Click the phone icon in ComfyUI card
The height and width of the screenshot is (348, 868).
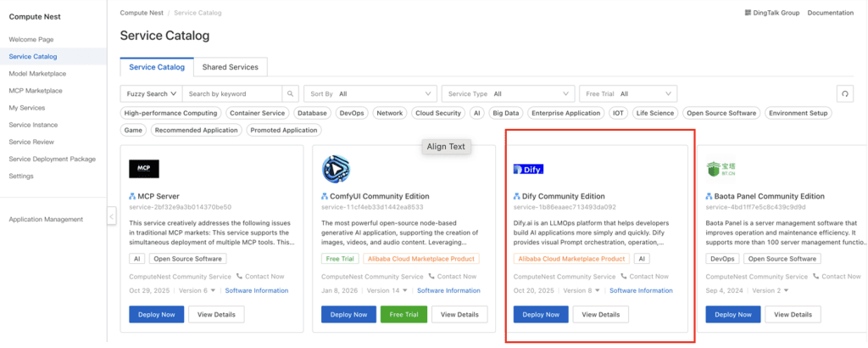coord(431,276)
